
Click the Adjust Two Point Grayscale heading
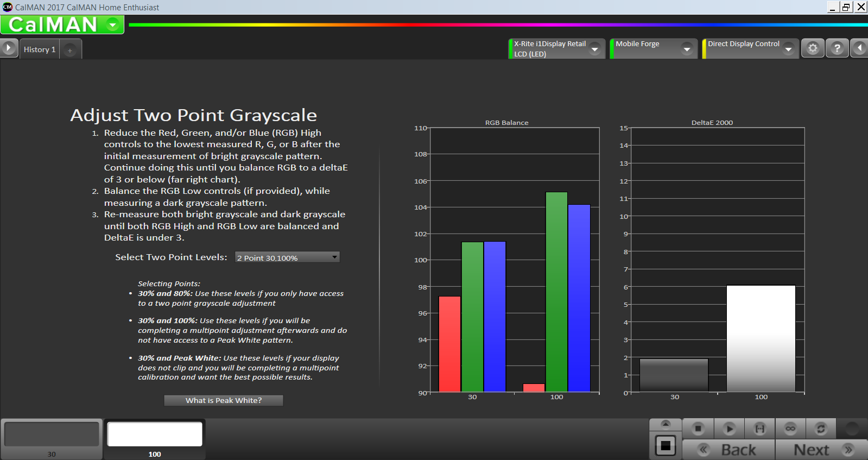(x=194, y=115)
